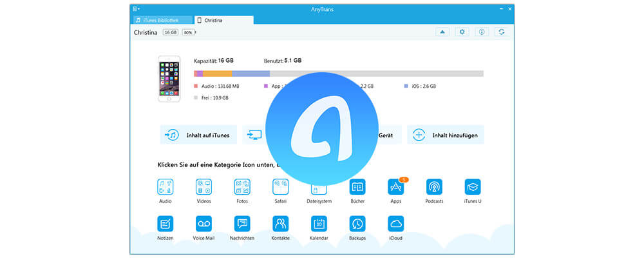
Task: Open the Podcasts category
Action: click(434, 187)
